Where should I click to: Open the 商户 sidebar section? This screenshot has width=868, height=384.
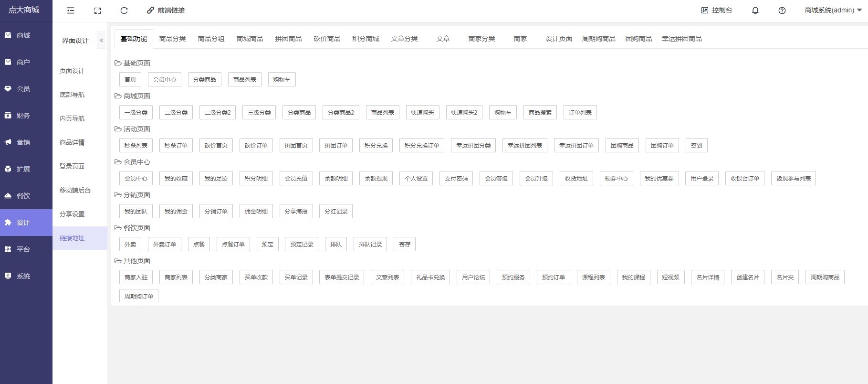pyautogui.click(x=26, y=62)
